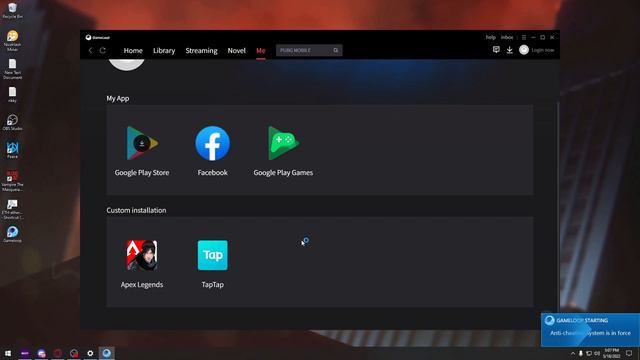
Task: Open the Vampire The Masquerade shortcut
Action: tap(12, 181)
